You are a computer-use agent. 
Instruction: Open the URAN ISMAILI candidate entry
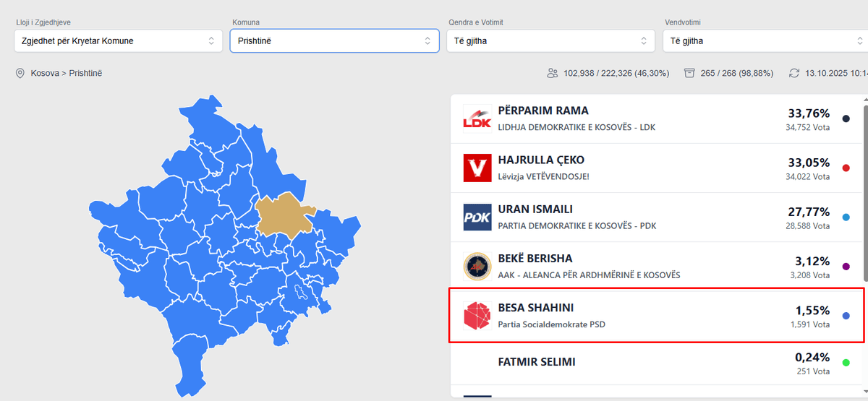point(651,217)
